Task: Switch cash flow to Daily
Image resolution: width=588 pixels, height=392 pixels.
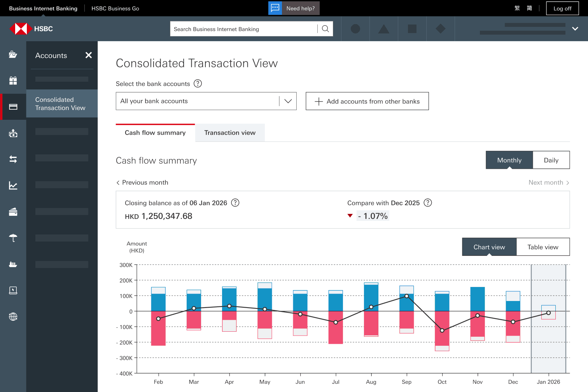Action: click(x=551, y=160)
